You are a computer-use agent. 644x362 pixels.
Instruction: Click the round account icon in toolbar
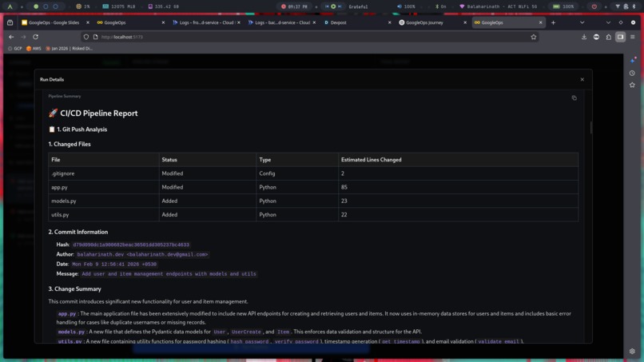pyautogui.click(x=596, y=37)
